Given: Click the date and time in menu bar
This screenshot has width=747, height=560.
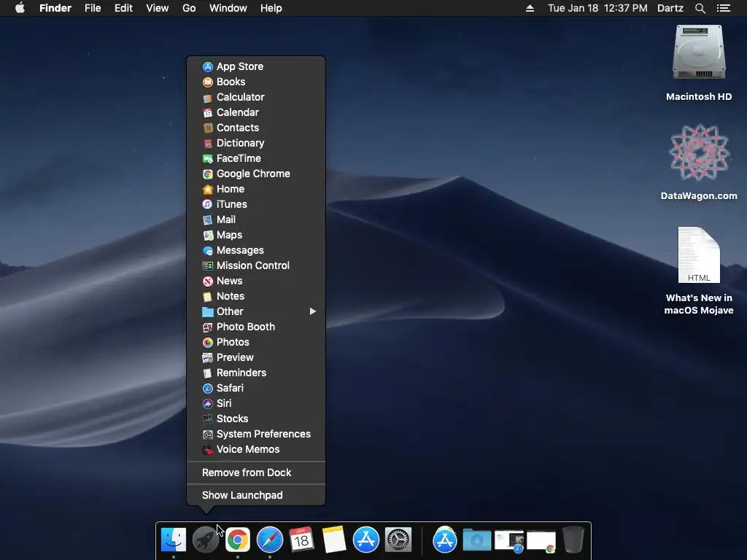Looking at the screenshot, I should pyautogui.click(x=597, y=8).
